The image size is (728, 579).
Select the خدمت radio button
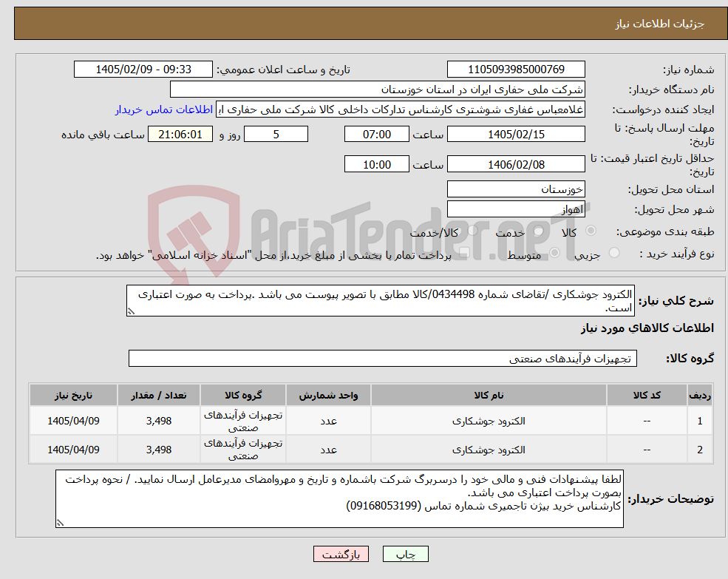(538, 231)
